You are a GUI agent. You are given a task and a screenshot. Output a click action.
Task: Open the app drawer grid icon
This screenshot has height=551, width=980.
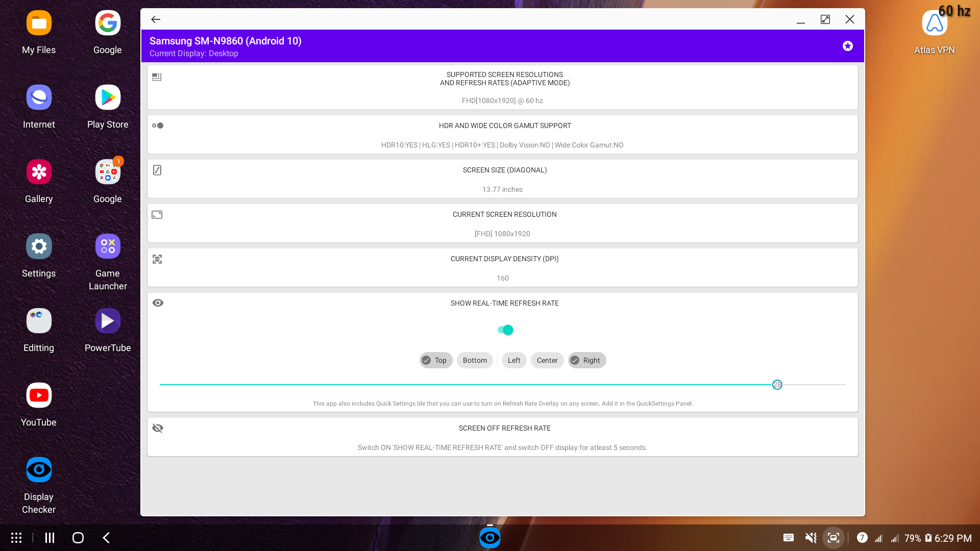click(16, 538)
